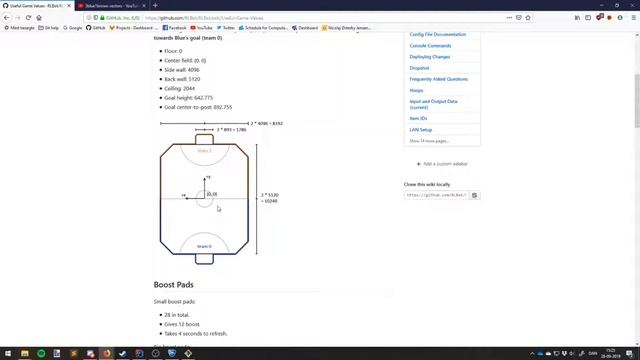Close the Useful Game Values tab

(x=69, y=6)
